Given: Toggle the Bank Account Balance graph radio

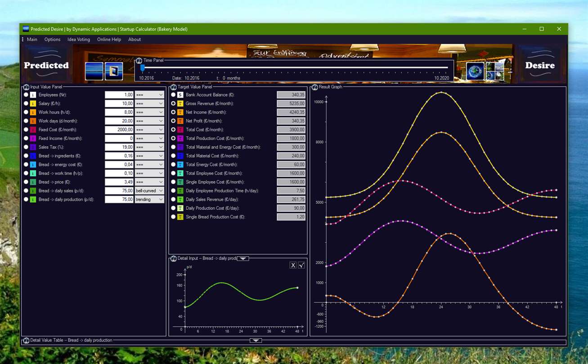Looking at the screenshot, I should coord(174,95).
